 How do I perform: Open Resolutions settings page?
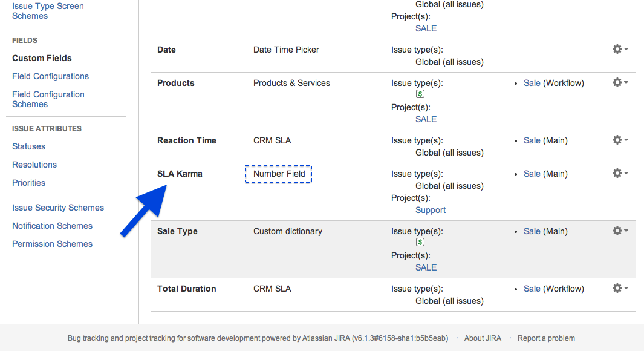[34, 165]
